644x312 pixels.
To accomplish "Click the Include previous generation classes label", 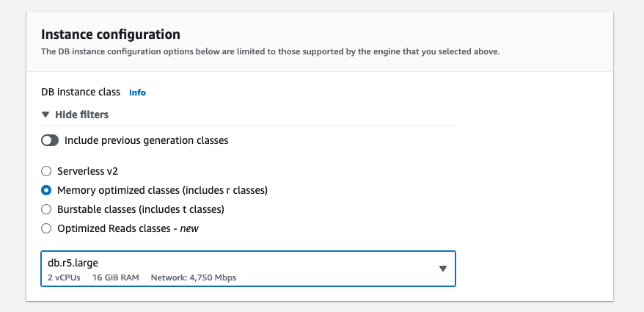I will 146,141.
